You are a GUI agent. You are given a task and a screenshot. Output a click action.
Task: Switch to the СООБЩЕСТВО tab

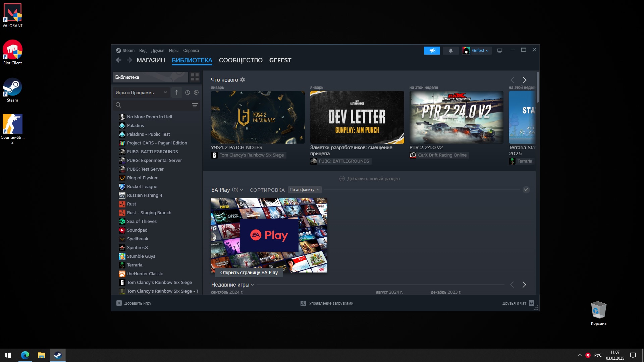[241, 60]
